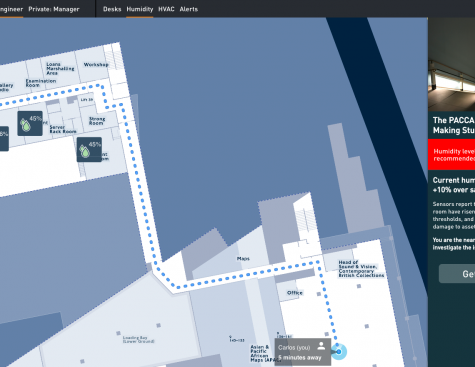This screenshot has height=367, width=475.
Task: Click the Lift 39 label on map
Action: [x=87, y=100]
